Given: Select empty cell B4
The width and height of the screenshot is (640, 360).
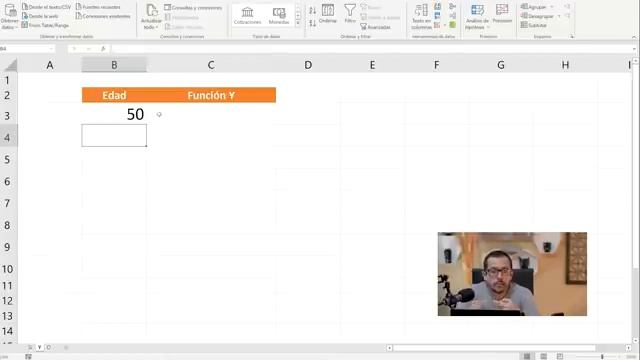Looking at the screenshot, I should (114, 136).
